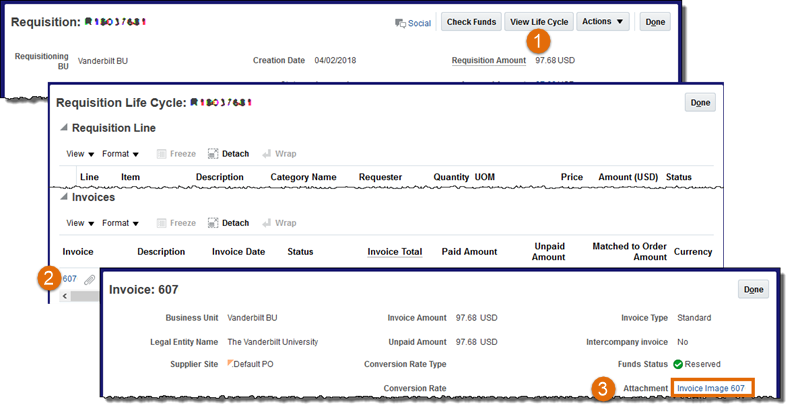Screen dimensions: 790x408
Task: Click Freeze in Requisition Line toolbar
Action: (176, 154)
